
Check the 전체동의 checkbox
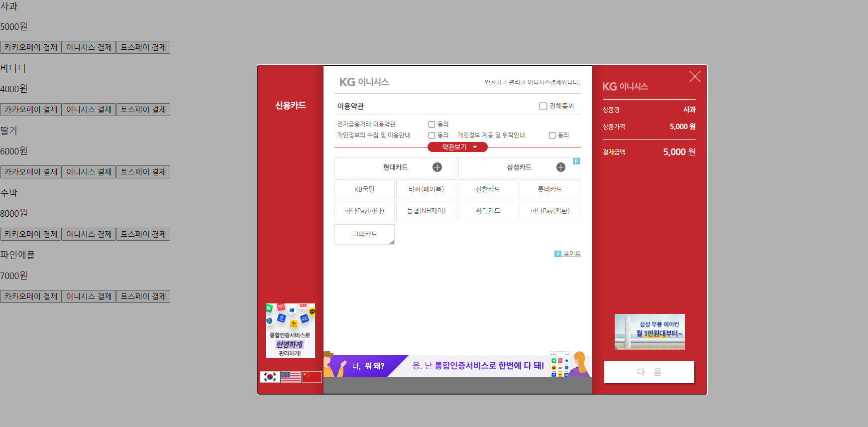tap(543, 106)
